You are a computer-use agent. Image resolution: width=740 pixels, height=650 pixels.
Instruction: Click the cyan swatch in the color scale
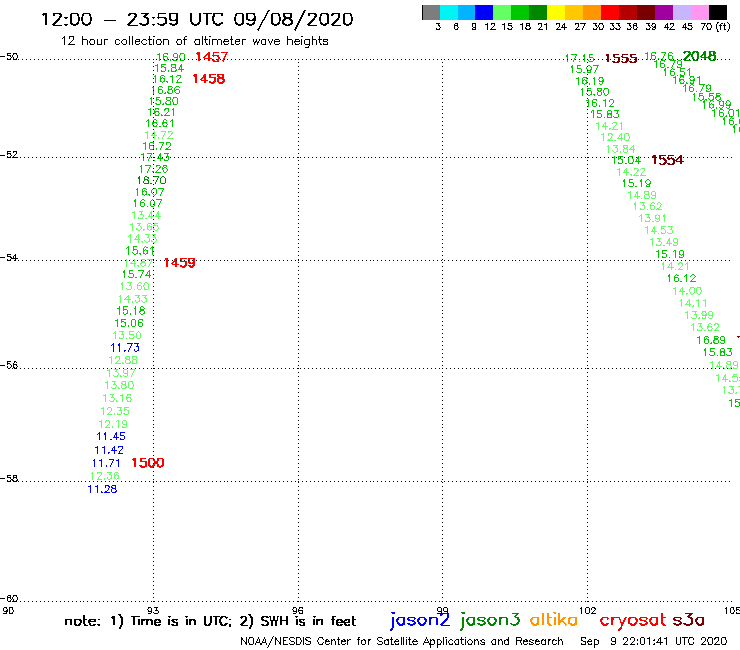tap(449, 12)
